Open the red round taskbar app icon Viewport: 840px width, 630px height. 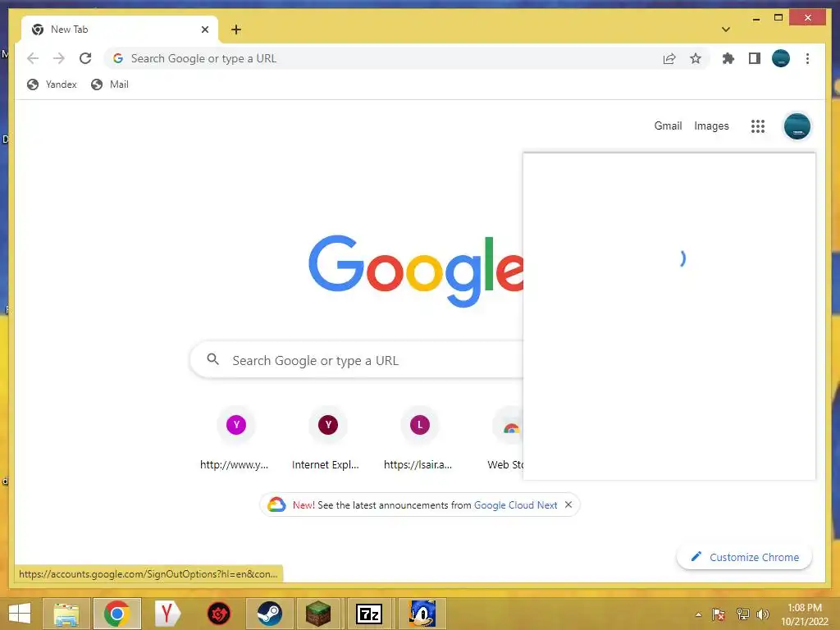click(x=218, y=614)
